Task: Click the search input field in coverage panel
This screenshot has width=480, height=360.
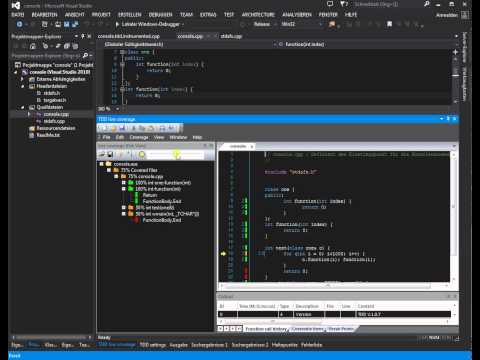Action: [176, 154]
